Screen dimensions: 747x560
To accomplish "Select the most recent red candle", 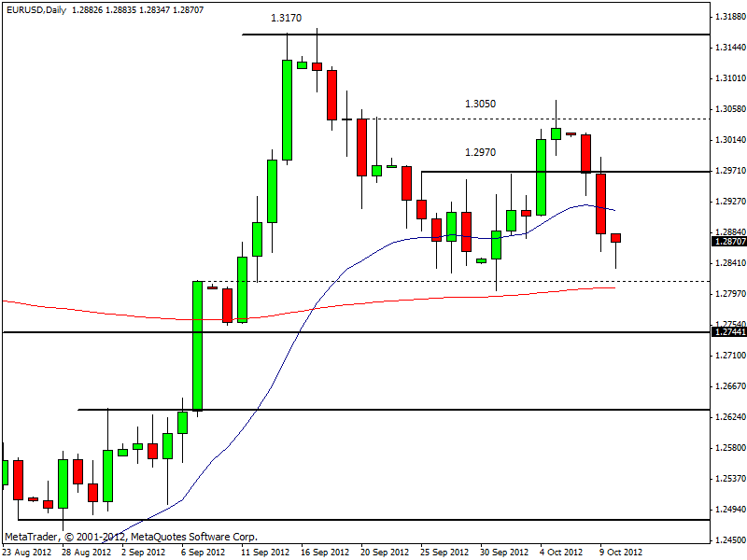I will [616, 238].
